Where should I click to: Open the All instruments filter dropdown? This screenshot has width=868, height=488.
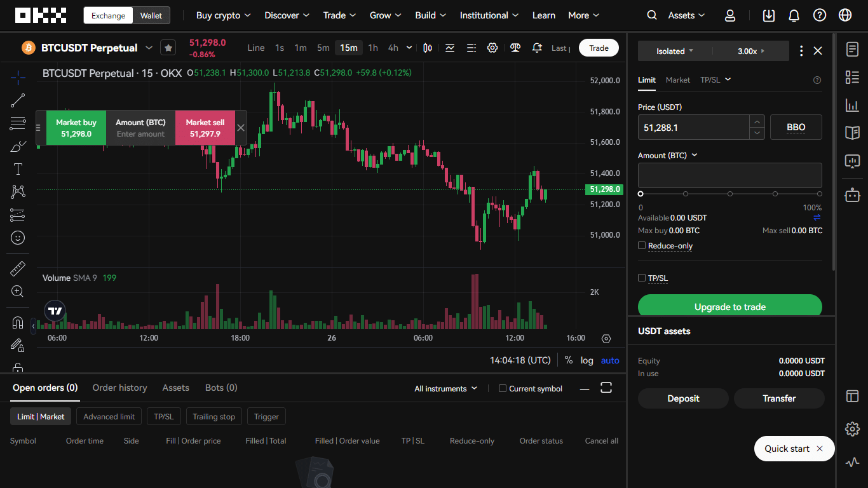click(x=445, y=388)
